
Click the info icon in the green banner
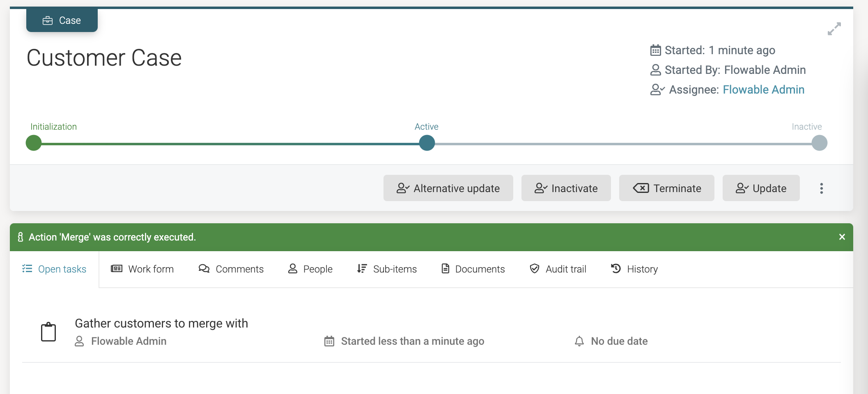coord(21,237)
